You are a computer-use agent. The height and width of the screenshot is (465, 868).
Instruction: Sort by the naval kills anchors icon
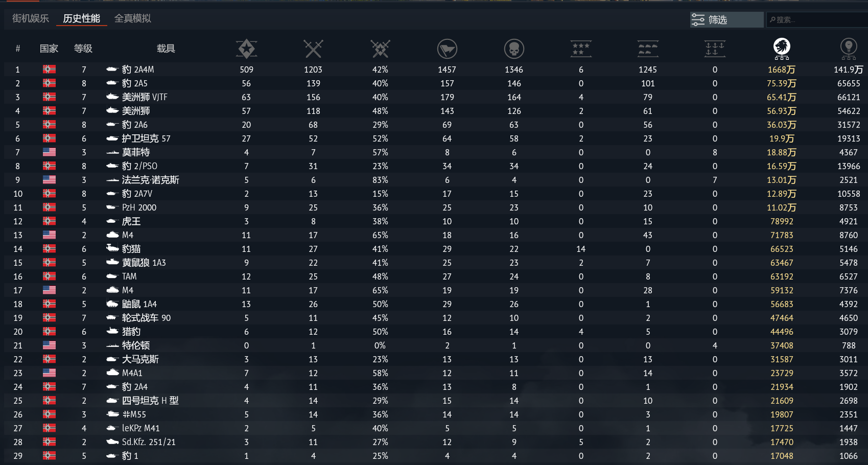(715, 49)
